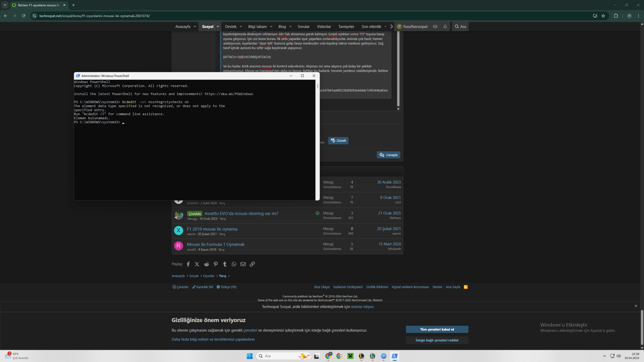Click the Windows taskbar search field
The image size is (644, 362).
click(x=278, y=356)
